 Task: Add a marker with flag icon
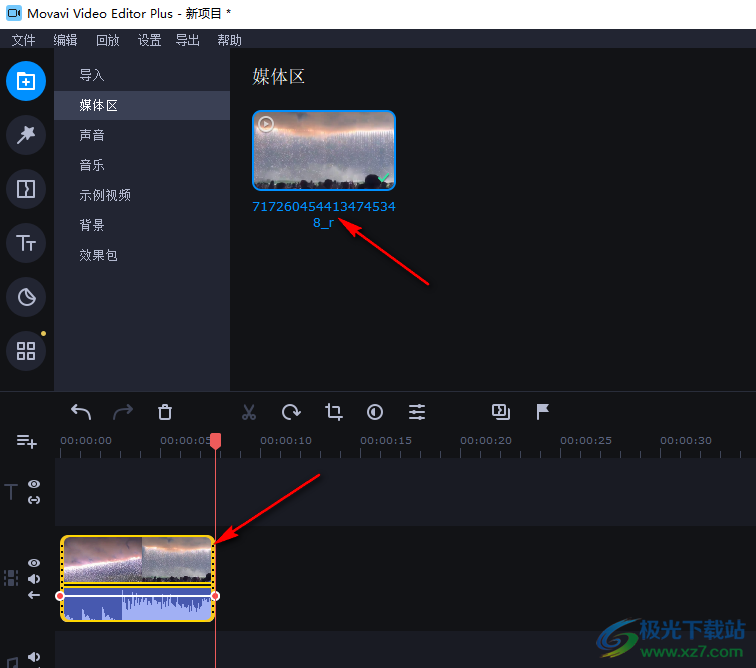[543, 411]
